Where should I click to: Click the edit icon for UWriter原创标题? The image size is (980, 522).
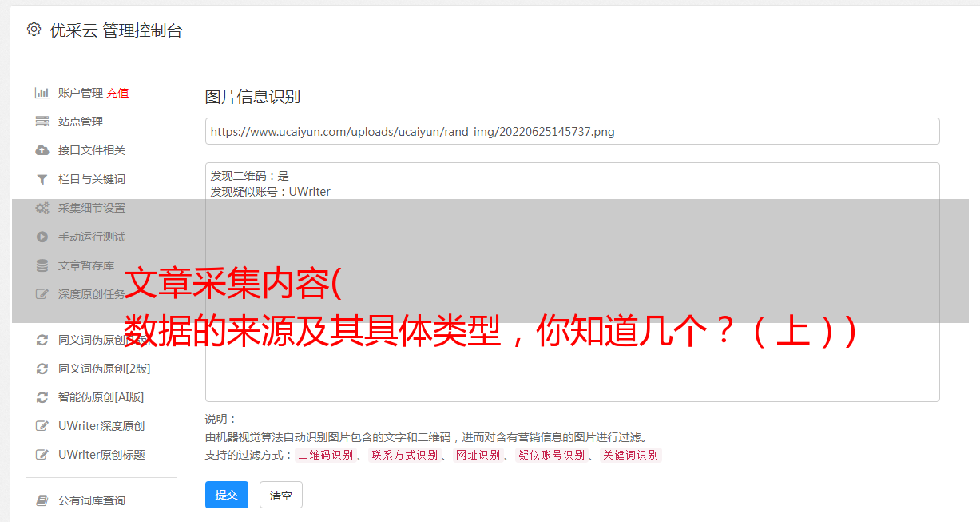[42, 455]
